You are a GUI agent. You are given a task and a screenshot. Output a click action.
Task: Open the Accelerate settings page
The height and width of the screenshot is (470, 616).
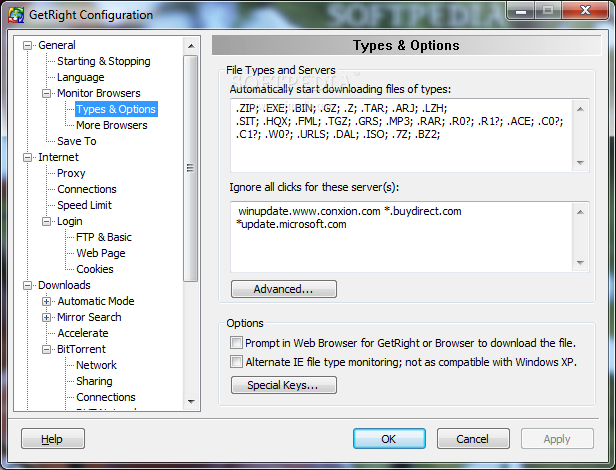click(83, 333)
